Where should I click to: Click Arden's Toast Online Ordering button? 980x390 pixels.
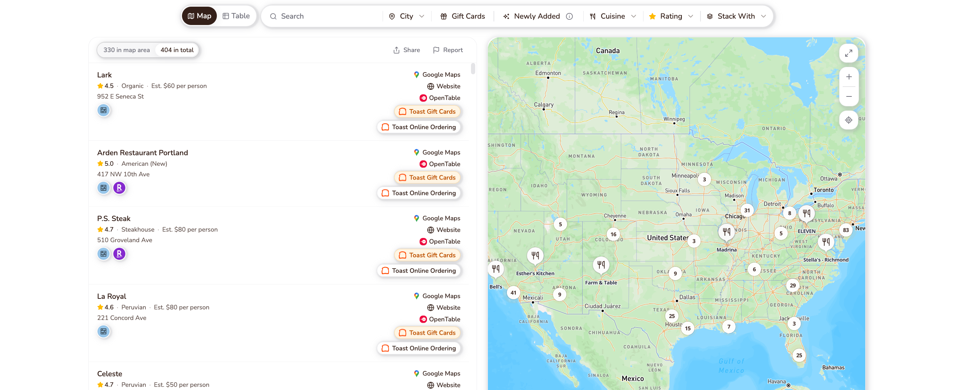click(x=419, y=193)
